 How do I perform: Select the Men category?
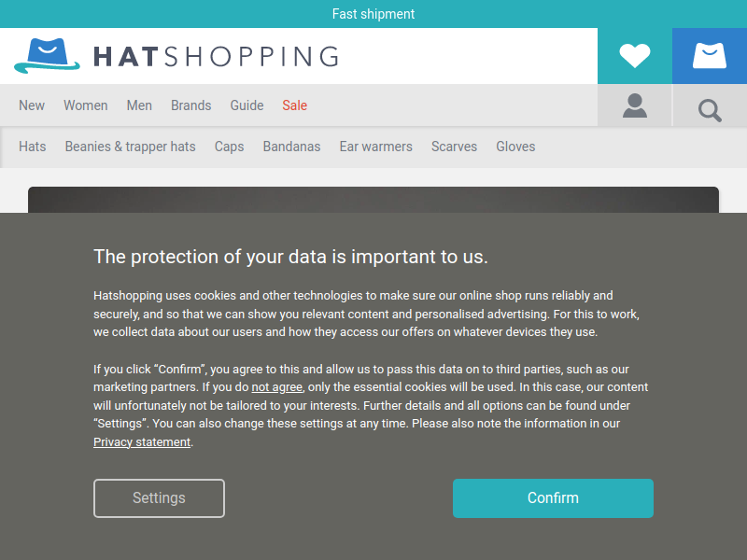point(139,105)
